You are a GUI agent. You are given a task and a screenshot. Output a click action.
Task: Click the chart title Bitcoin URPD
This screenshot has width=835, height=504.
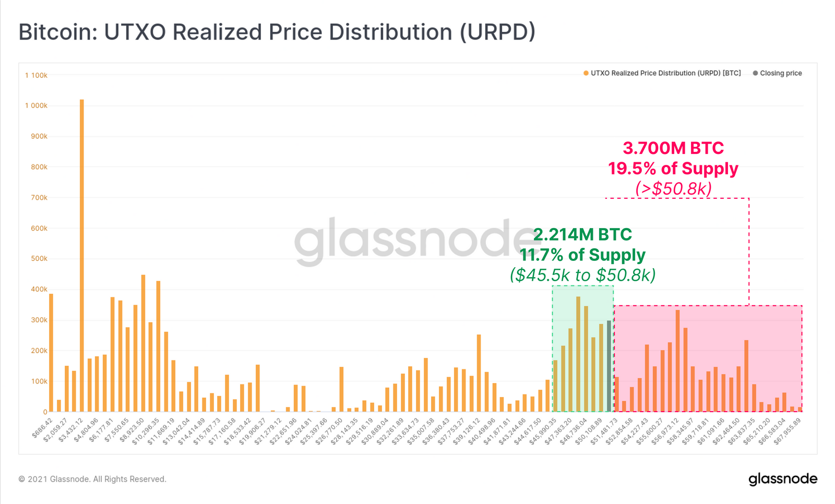click(x=277, y=32)
